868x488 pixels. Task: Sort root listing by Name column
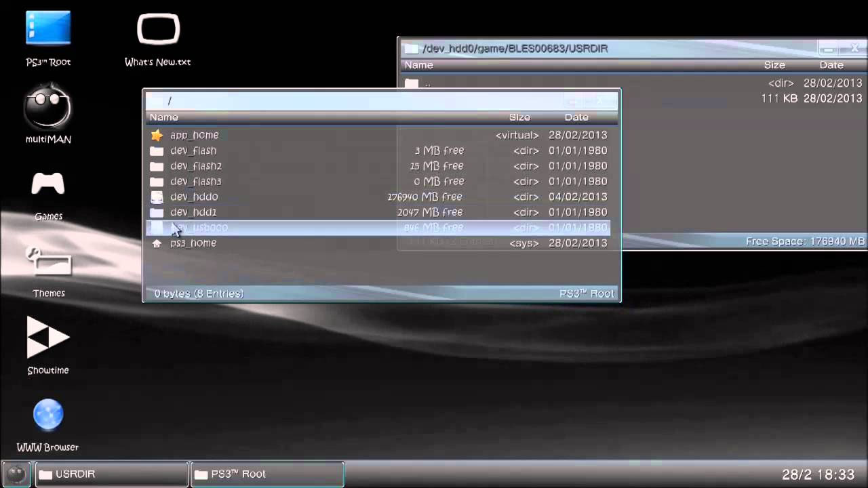[x=164, y=117]
